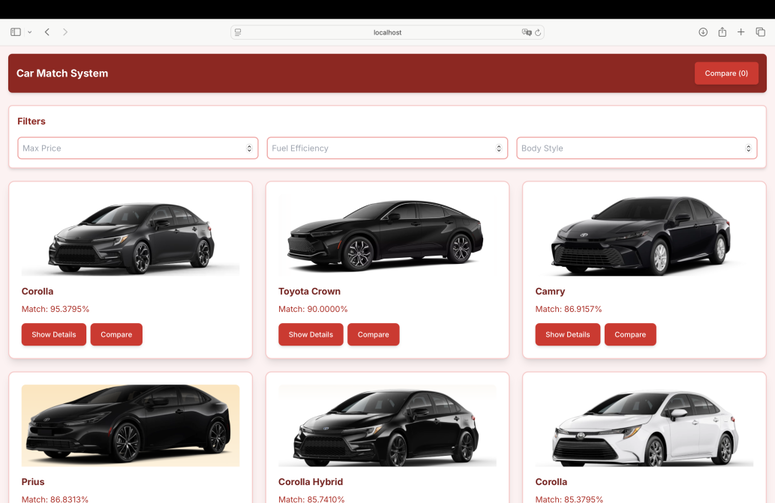Screen dimensions: 775x503
Task: Show Details for the 95.3795% Corolla
Action: pyautogui.click(x=54, y=335)
